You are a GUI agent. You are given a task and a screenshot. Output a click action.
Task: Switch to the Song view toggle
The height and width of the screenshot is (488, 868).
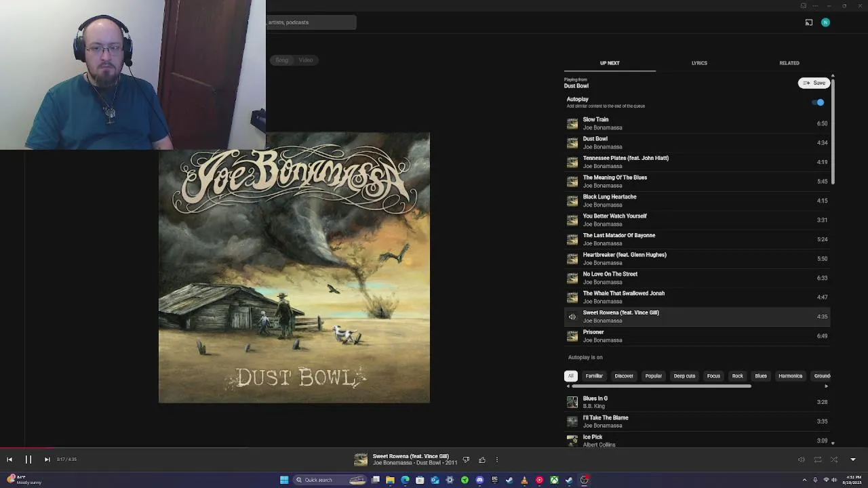pos(281,60)
